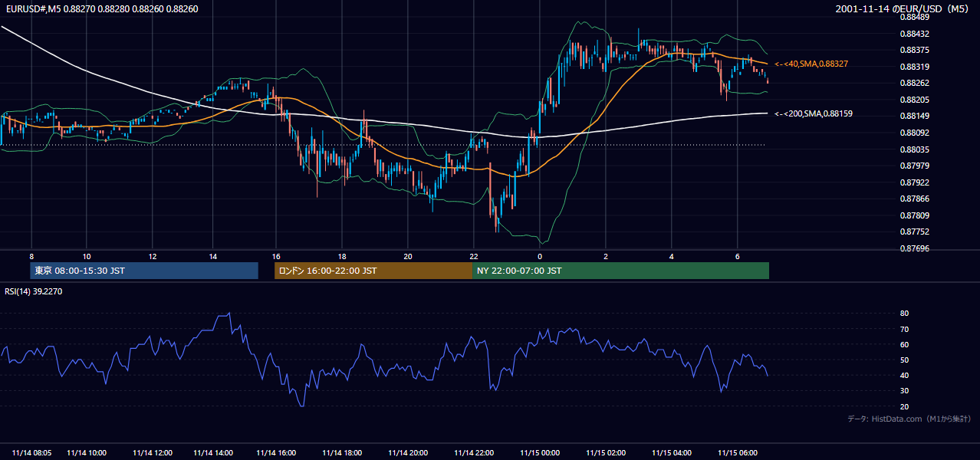Click the hour 2 tick on the price chart
The width and height of the screenshot is (980, 460).
[606, 256]
